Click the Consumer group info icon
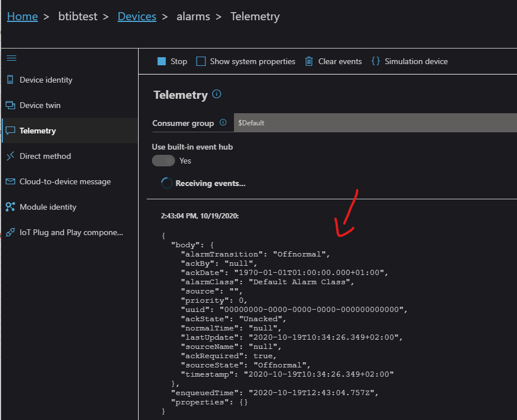The height and width of the screenshot is (420, 517). click(x=223, y=123)
